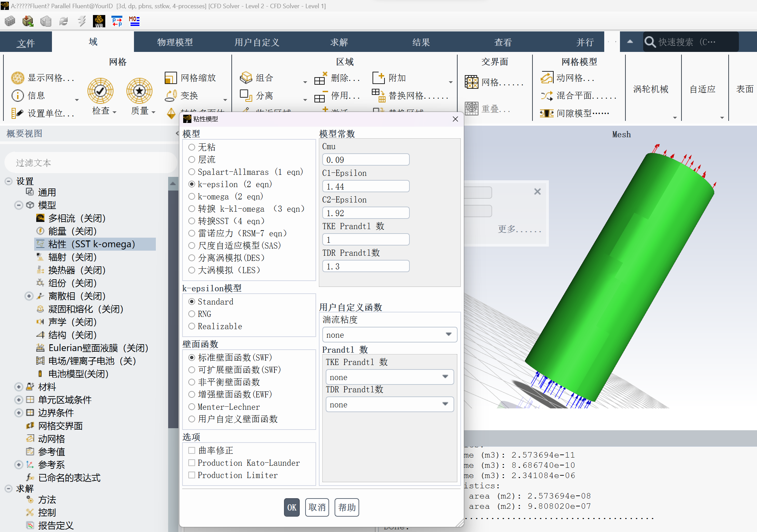Click the mesh Info (信息) icon
757x532 pixels.
pos(17,96)
